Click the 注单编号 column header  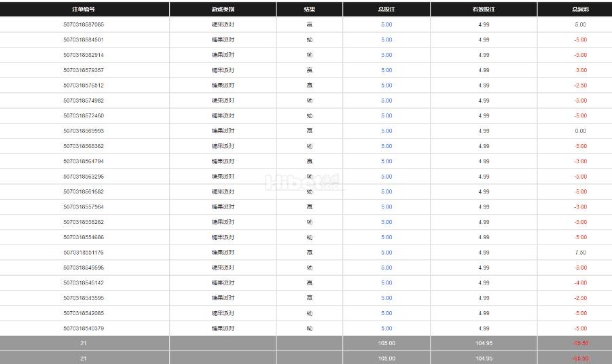[x=84, y=10]
